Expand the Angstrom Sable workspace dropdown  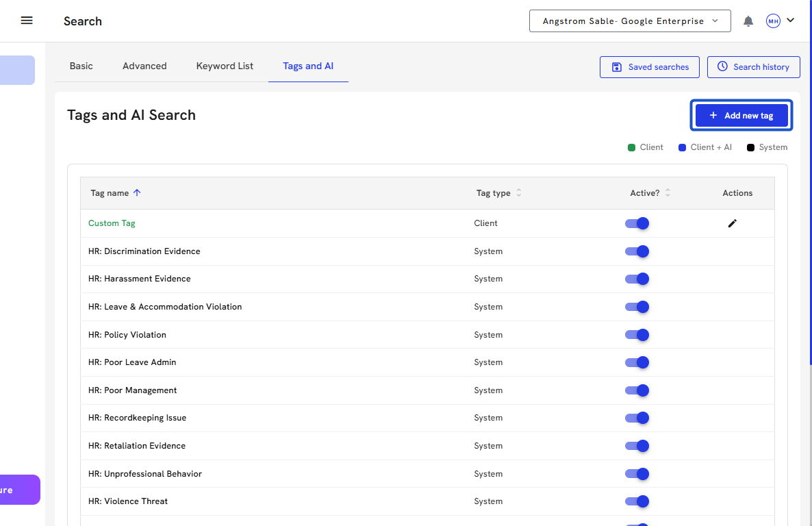tap(630, 21)
